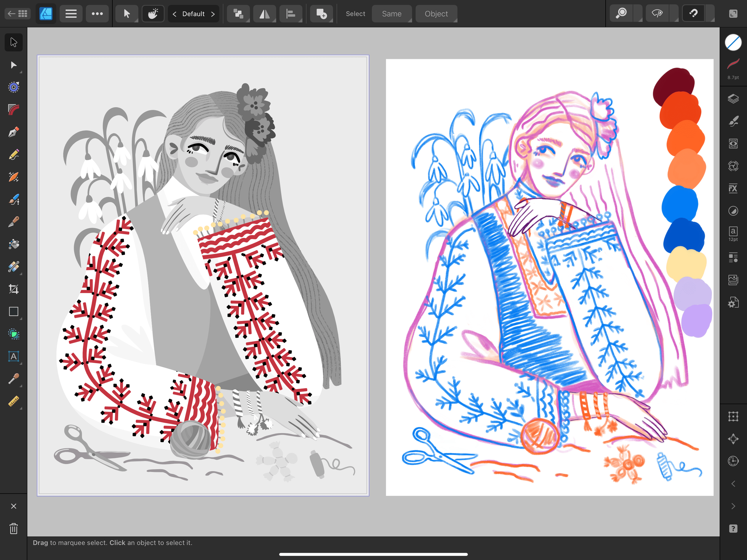Open the stroke color circle at top of sidebar
747x560 pixels.
pos(733,42)
